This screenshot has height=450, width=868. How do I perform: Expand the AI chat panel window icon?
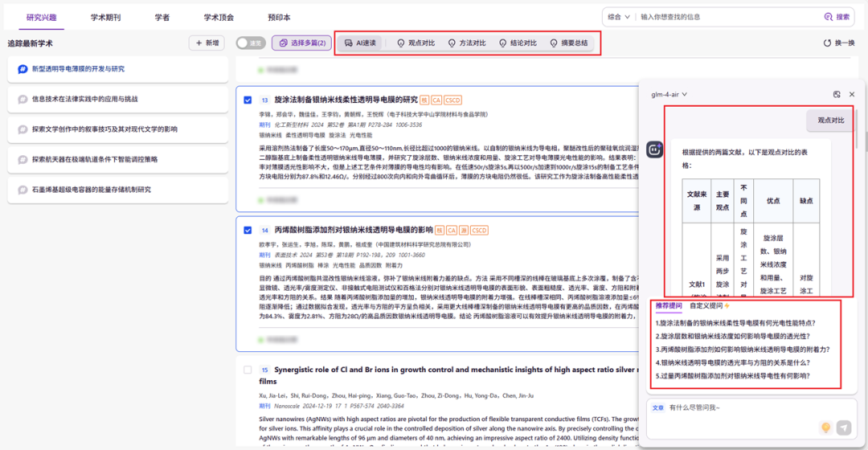point(837,94)
